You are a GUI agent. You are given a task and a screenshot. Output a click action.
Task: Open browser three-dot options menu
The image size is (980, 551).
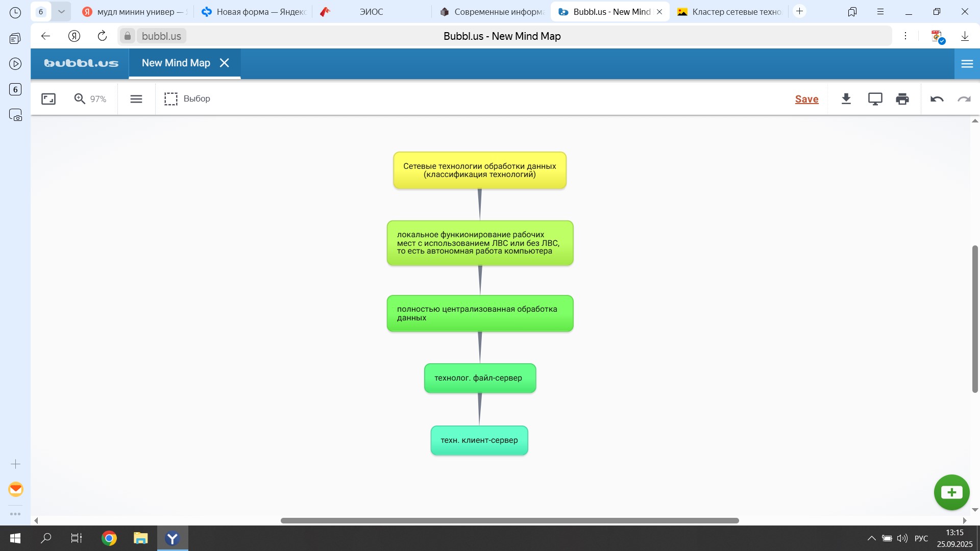coord(905,36)
